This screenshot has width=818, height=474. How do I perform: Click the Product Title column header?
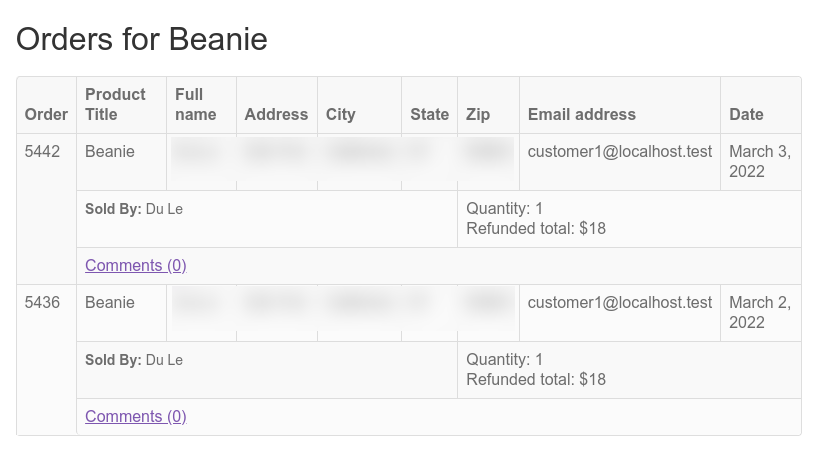(x=115, y=104)
